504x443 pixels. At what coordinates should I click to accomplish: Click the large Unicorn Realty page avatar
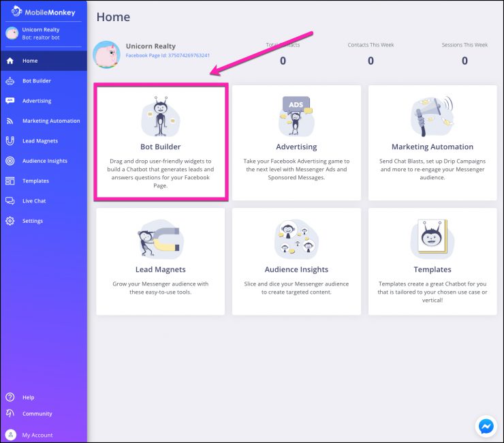pos(106,55)
